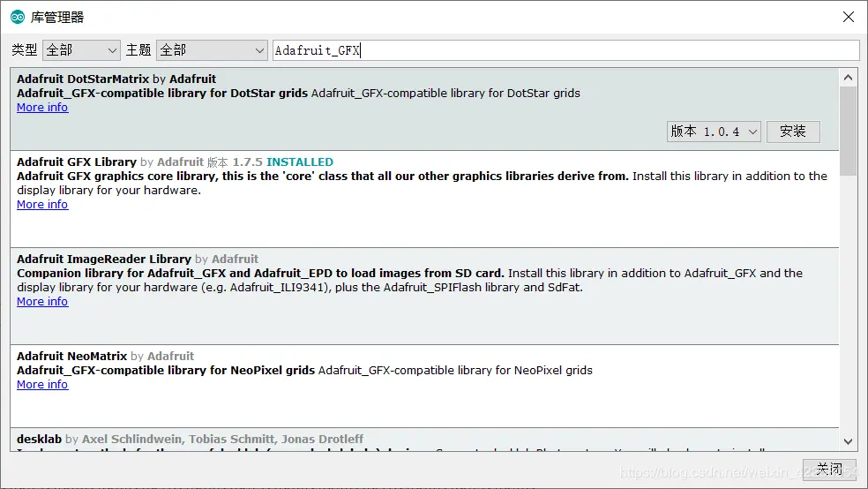
Task: Open version dropdown showing 版本 1.0.4
Action: [x=714, y=132]
